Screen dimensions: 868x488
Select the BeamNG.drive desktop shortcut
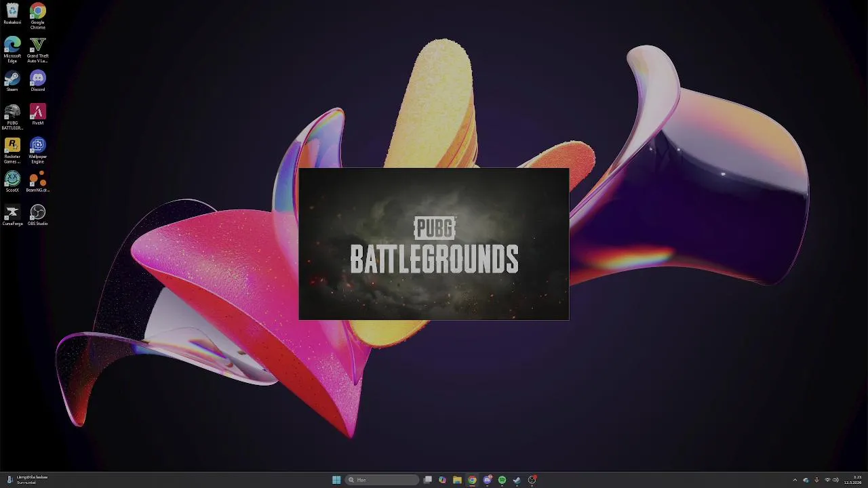[x=38, y=182]
